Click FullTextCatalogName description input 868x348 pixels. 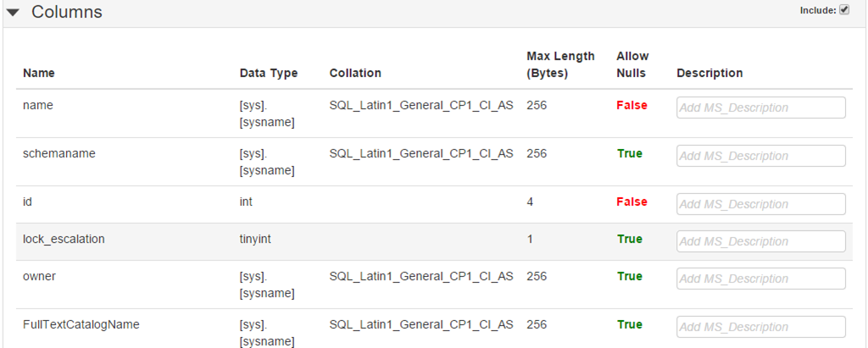760,327
